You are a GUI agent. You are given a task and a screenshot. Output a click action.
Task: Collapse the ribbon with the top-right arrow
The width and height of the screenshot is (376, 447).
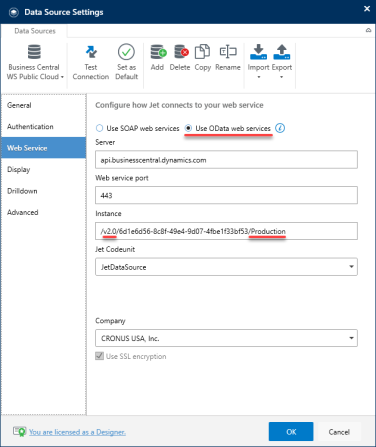tap(368, 30)
